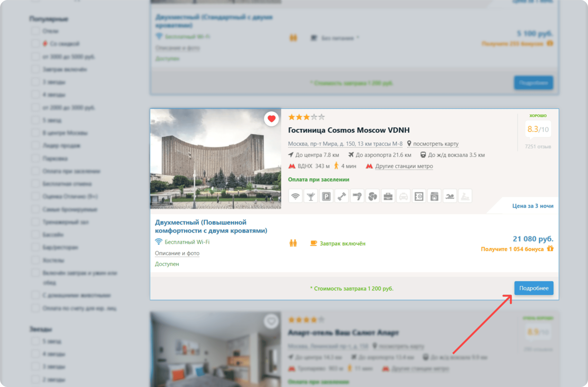Click the Wi-Fi amenity icon
This screenshot has width=588, height=387.
pos(295,196)
